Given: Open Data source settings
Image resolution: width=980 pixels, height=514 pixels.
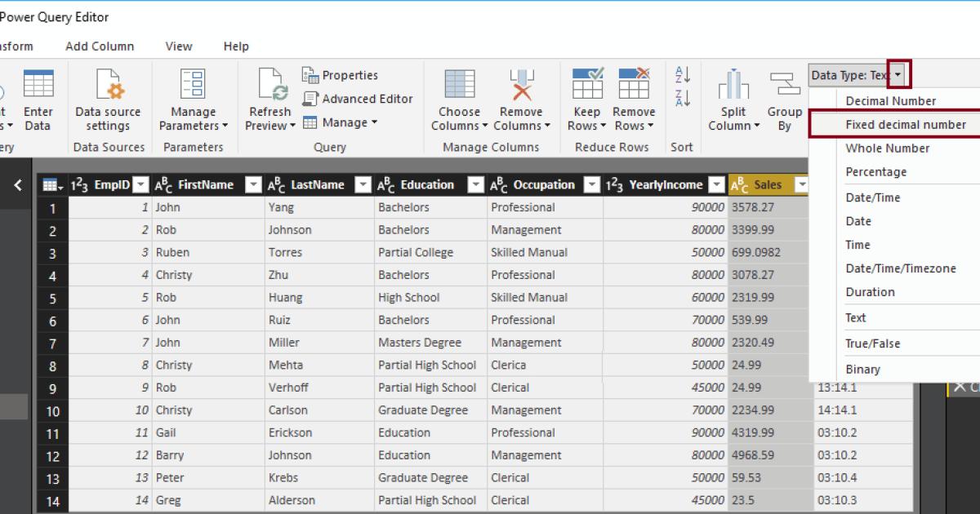Looking at the screenshot, I should [x=107, y=98].
